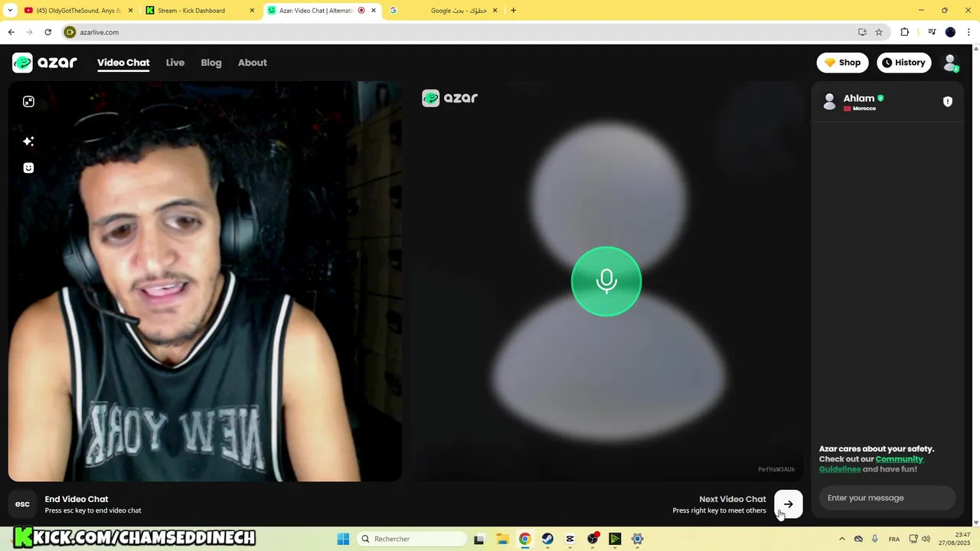Open the Windows Start button
The height and width of the screenshot is (551, 980).
click(342, 539)
